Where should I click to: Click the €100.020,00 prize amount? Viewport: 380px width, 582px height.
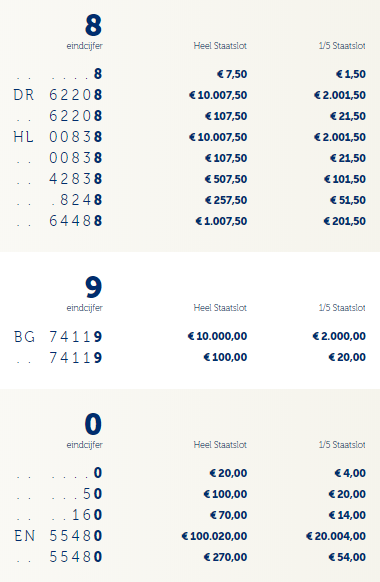(x=214, y=536)
